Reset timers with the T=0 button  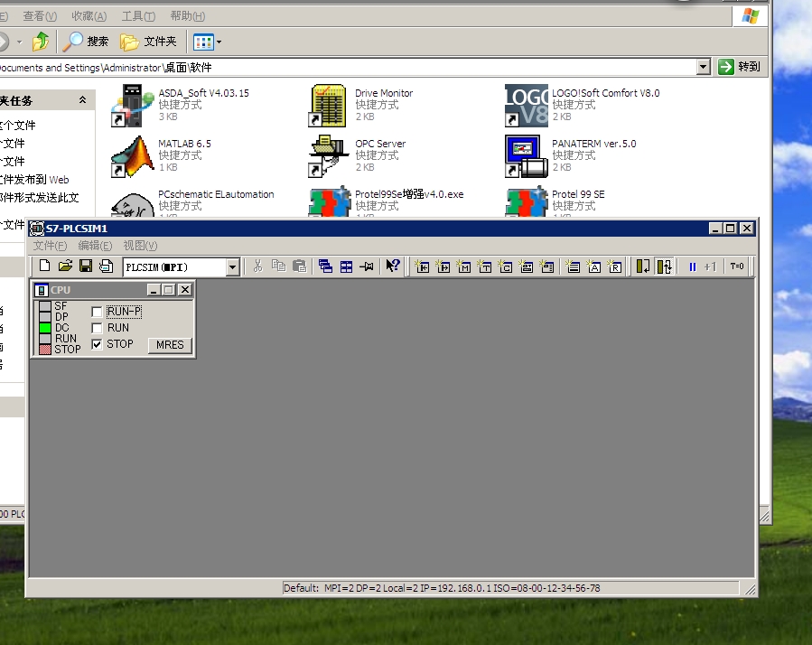point(737,266)
